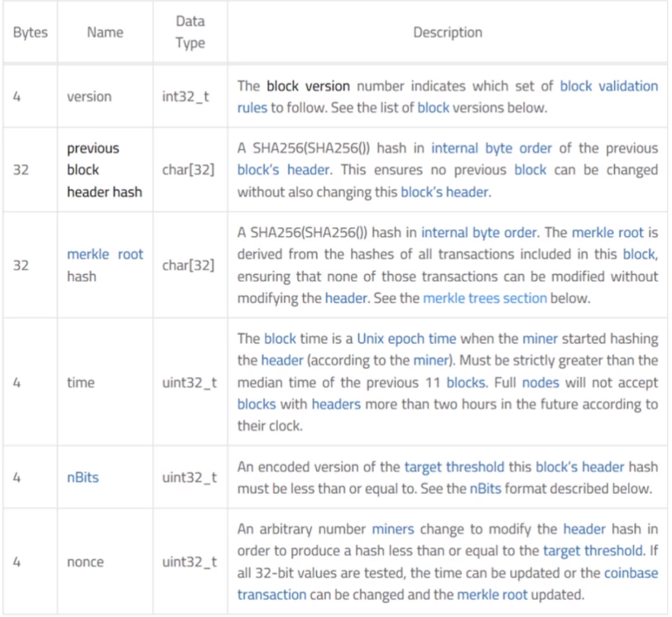This screenshot has width=672, height=617.
Task: Follow the 'merkle root hash' name link
Action: click(105, 254)
